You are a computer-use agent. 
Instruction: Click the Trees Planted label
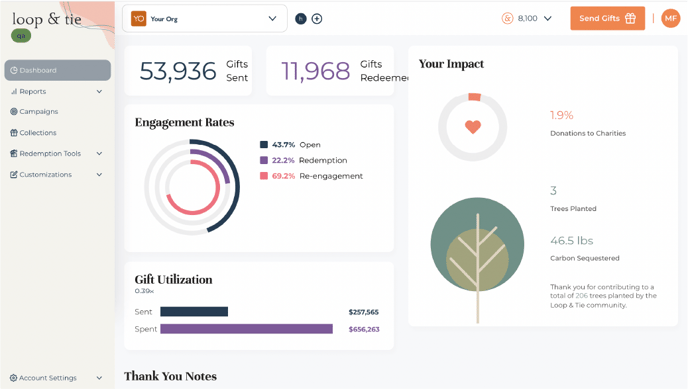point(573,209)
